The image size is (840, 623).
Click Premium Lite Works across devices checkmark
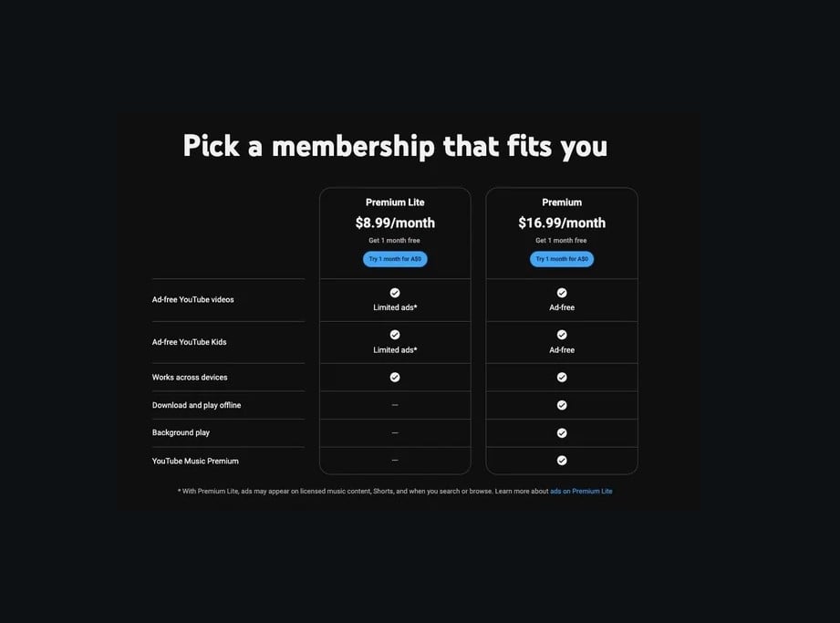(x=395, y=377)
